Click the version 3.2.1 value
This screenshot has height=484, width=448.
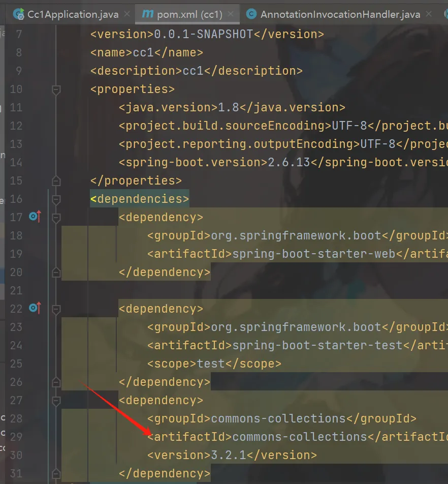pos(229,456)
